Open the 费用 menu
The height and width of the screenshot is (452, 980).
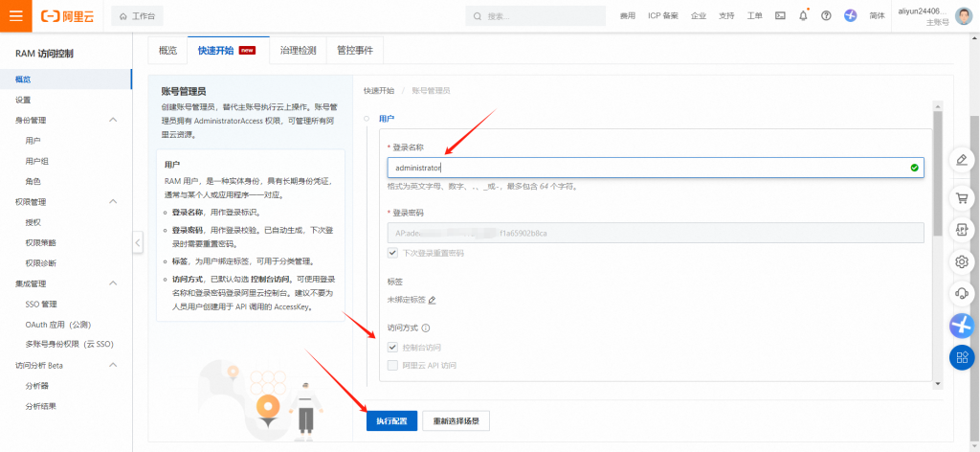tap(627, 16)
